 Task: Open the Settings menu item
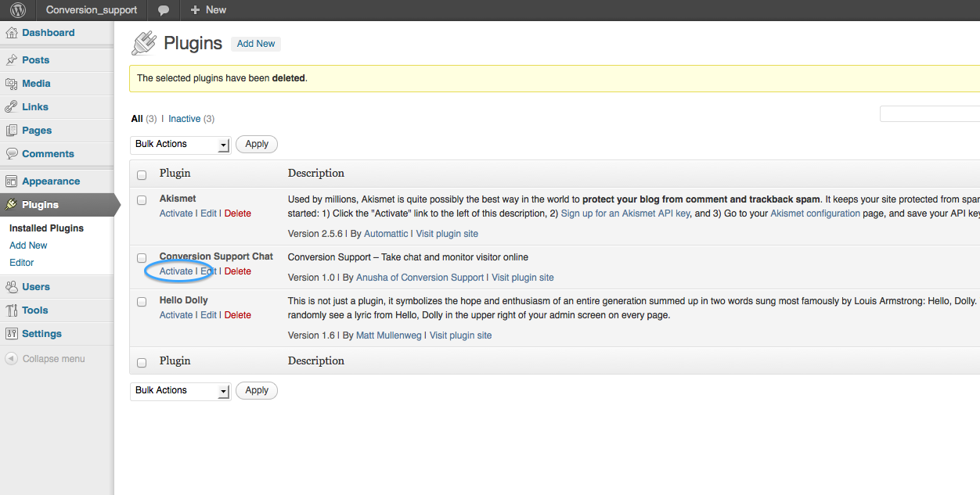click(42, 334)
